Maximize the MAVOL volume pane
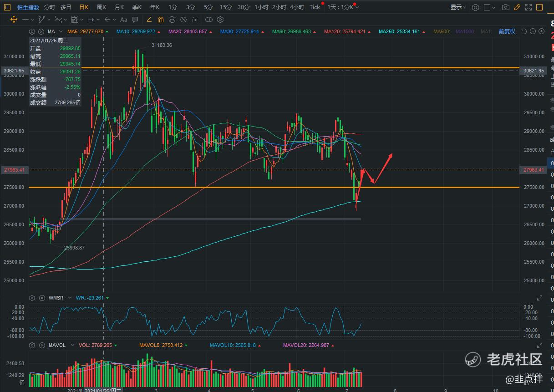The image size is (554, 392). point(539,345)
